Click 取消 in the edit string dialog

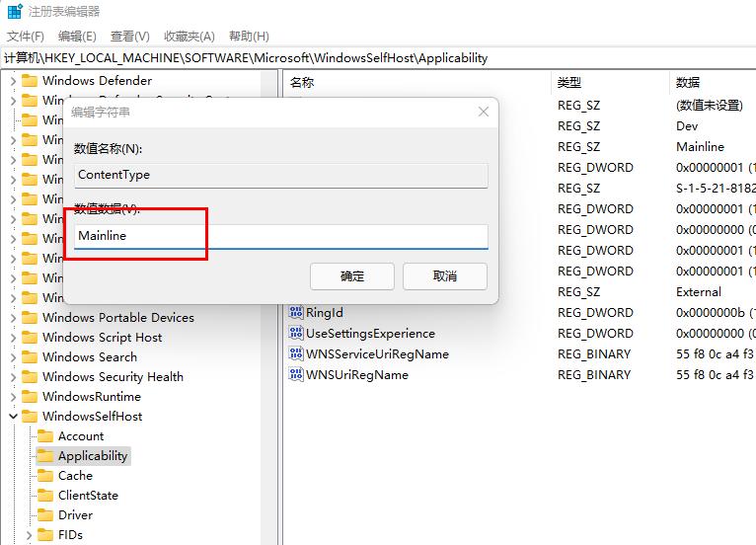coord(445,276)
